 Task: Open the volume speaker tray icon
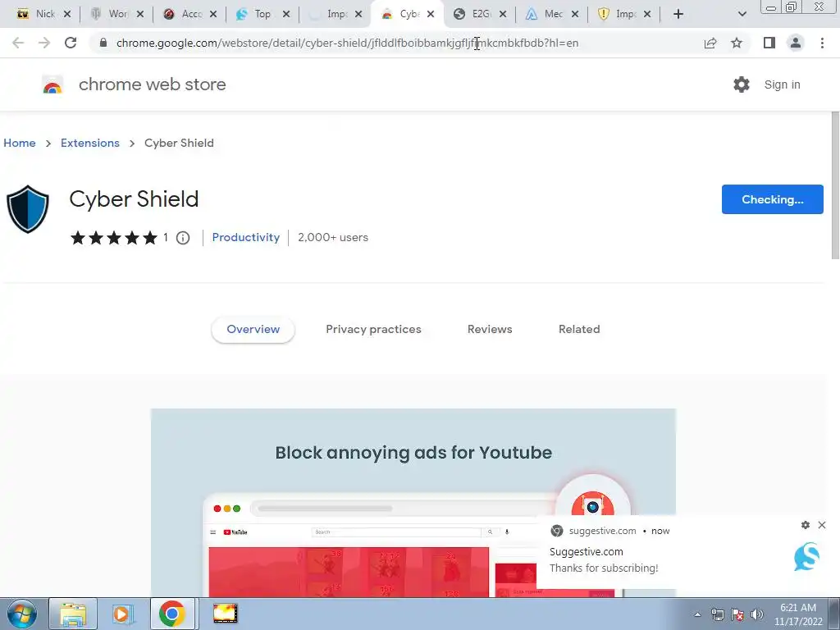click(x=757, y=614)
